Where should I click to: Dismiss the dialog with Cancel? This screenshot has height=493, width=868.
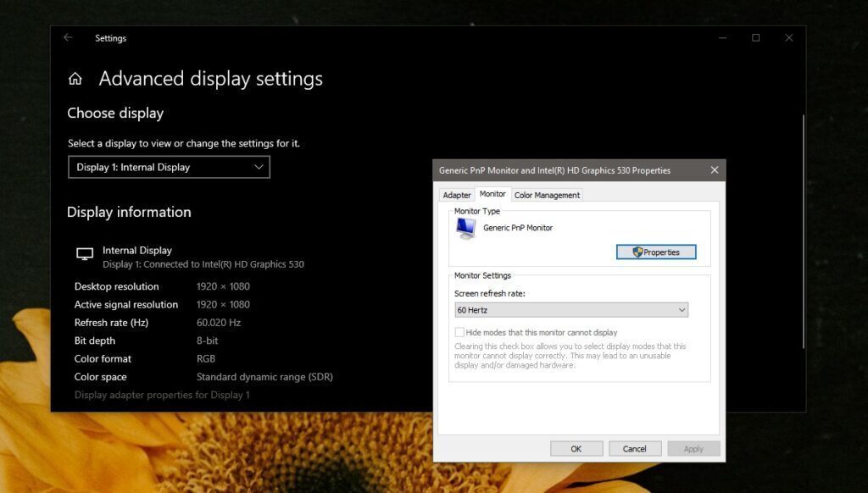click(635, 448)
